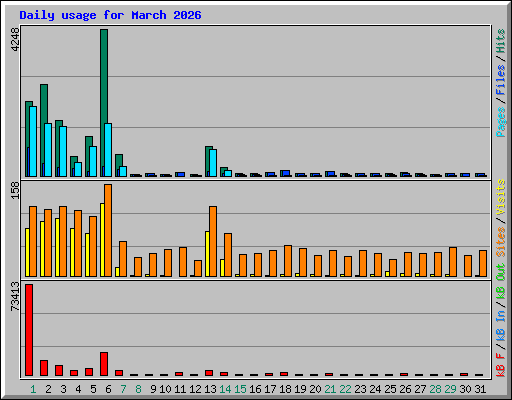Select the tallest orange Sites bar on day 6

[108, 230]
